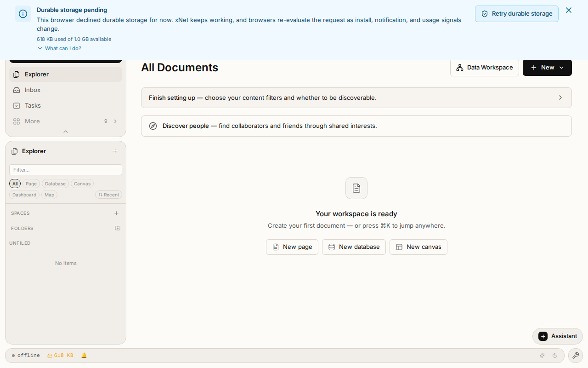Click the SPACES section label
Image resolution: width=588 pixels, height=368 pixels.
click(20, 213)
